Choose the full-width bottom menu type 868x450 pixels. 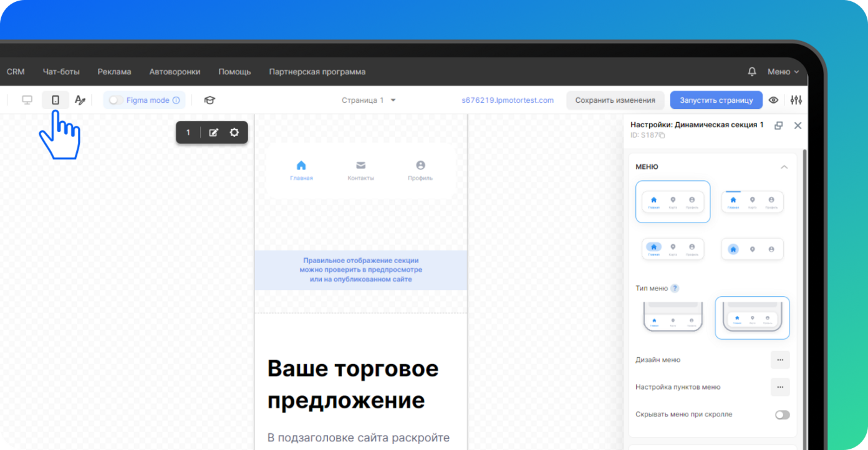click(x=673, y=318)
